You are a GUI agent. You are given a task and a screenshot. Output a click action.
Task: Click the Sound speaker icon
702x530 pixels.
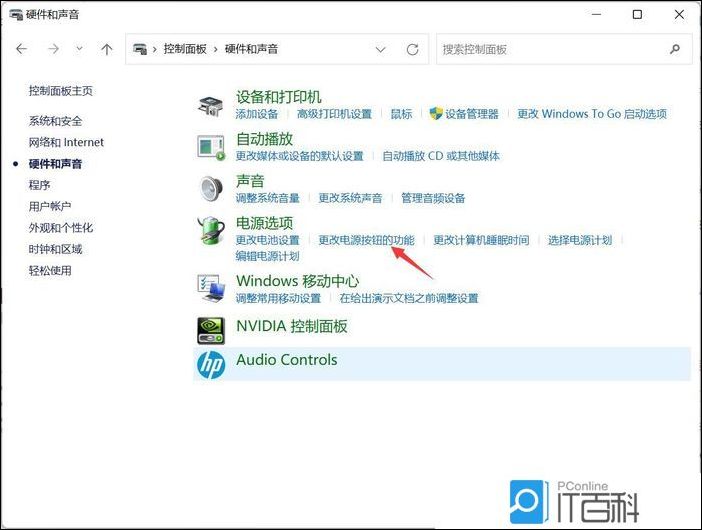tap(210, 188)
